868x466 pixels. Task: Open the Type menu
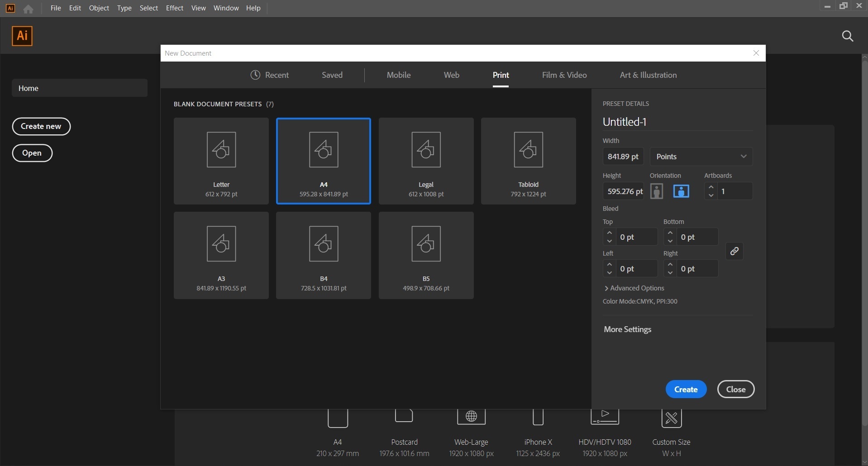[124, 8]
